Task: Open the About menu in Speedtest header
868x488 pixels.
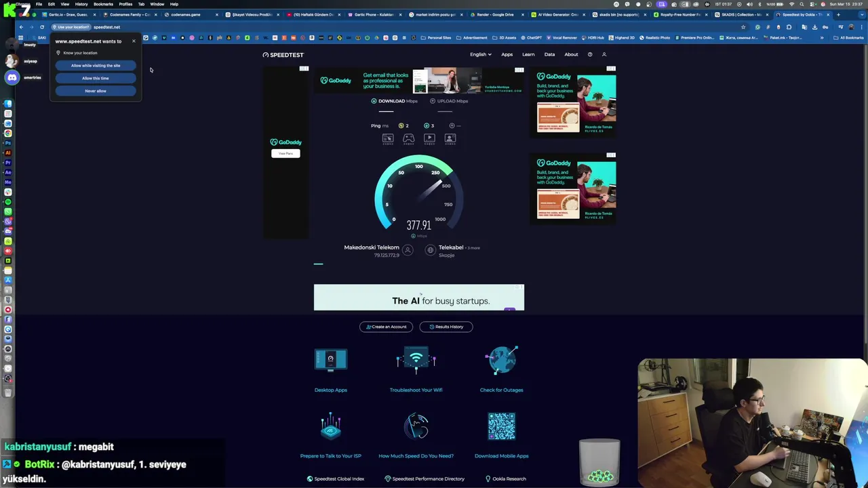Action: [571, 54]
